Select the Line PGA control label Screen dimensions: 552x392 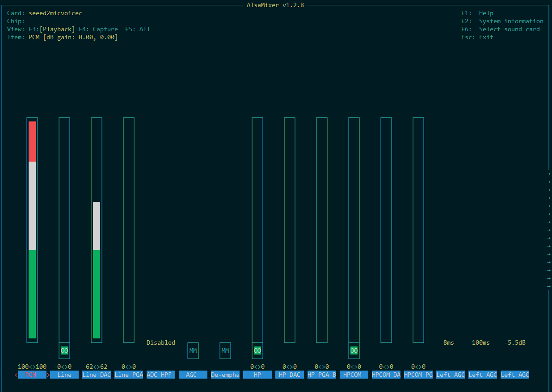click(129, 375)
